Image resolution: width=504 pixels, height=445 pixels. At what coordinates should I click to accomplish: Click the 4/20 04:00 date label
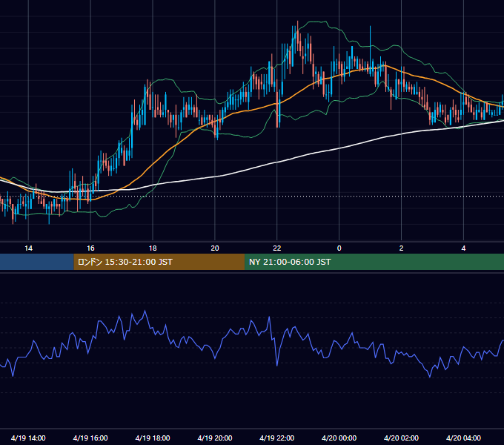pos(463,438)
